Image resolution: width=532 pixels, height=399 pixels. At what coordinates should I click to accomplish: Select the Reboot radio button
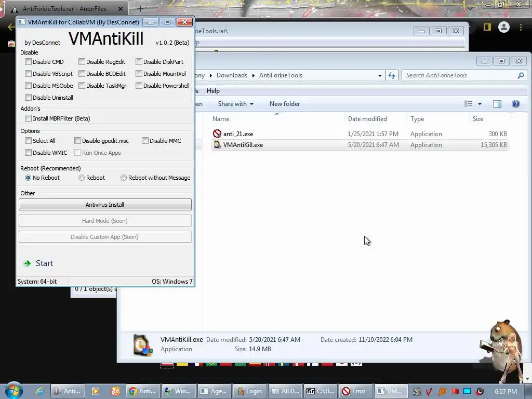coord(82,178)
